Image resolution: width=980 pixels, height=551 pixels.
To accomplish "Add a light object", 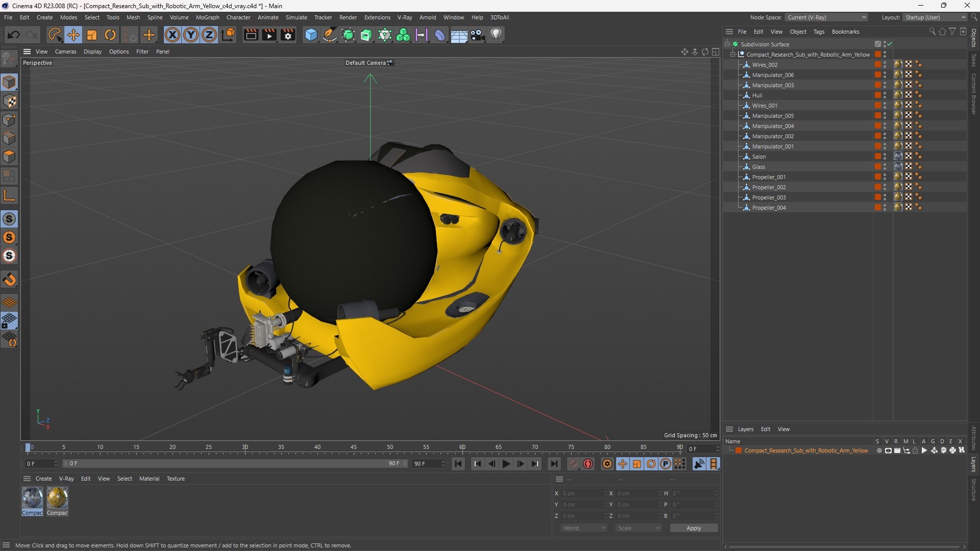I will pyautogui.click(x=496, y=35).
